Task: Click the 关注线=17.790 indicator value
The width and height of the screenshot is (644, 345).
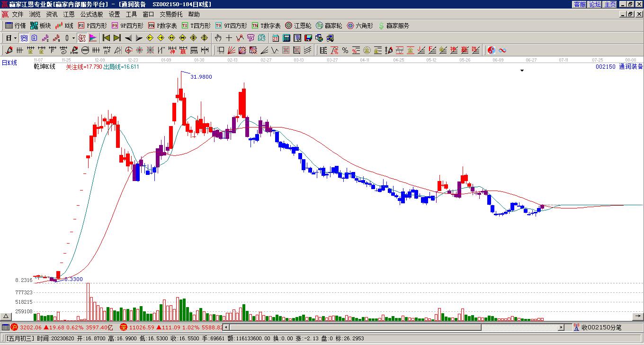Action: [x=84, y=67]
